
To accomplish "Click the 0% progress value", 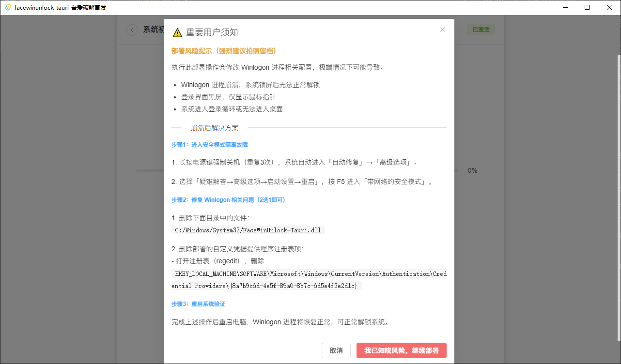I will [472, 170].
